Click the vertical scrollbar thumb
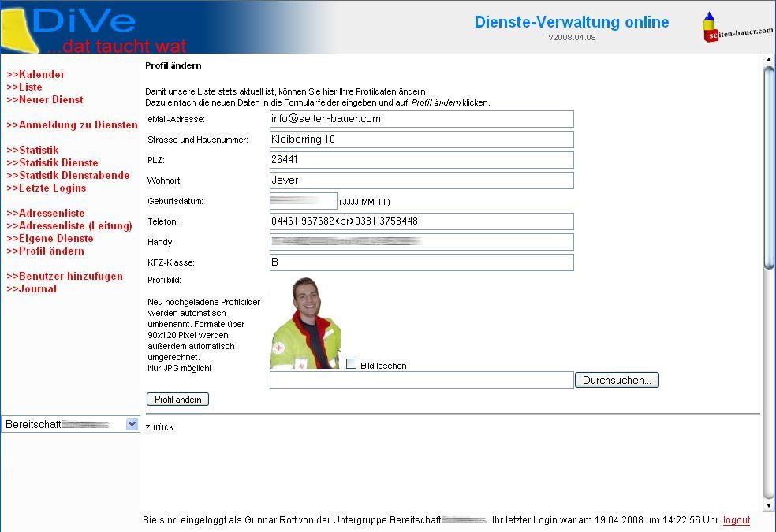This screenshot has height=532, width=776. pos(769,168)
